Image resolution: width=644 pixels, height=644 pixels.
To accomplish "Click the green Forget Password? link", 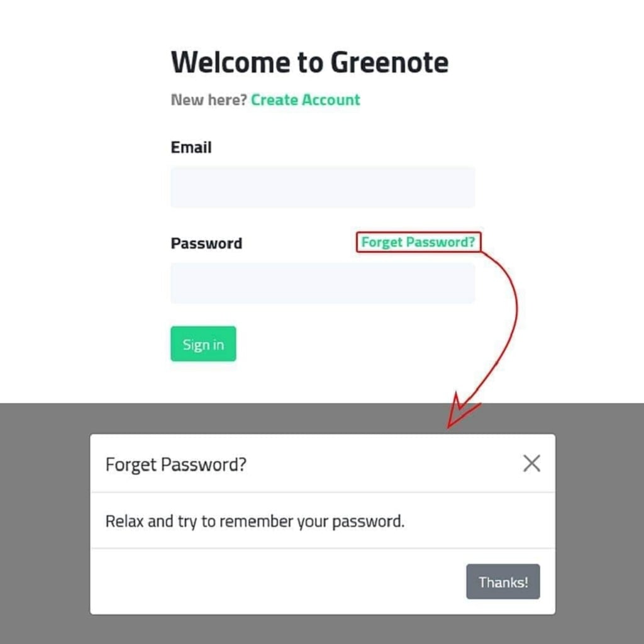I will point(418,242).
